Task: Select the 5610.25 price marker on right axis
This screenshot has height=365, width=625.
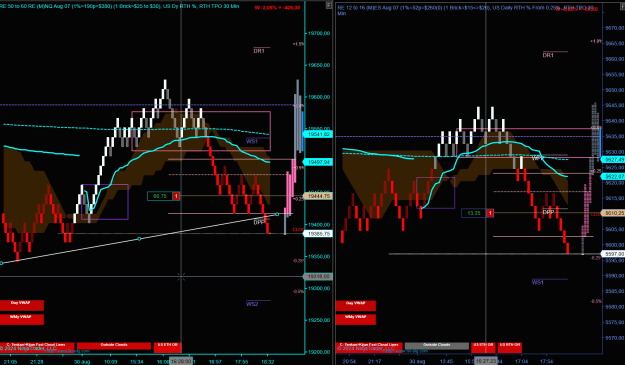Action: 613,213
